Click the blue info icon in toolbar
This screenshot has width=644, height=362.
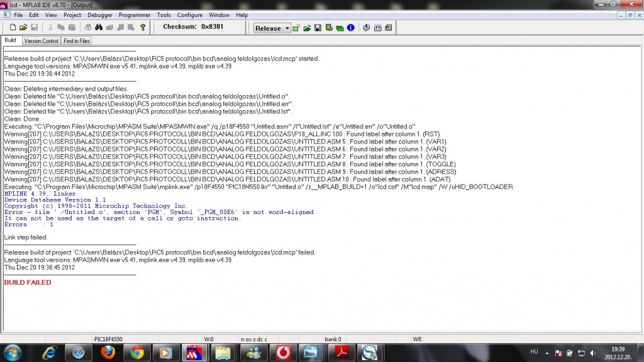coord(351,28)
